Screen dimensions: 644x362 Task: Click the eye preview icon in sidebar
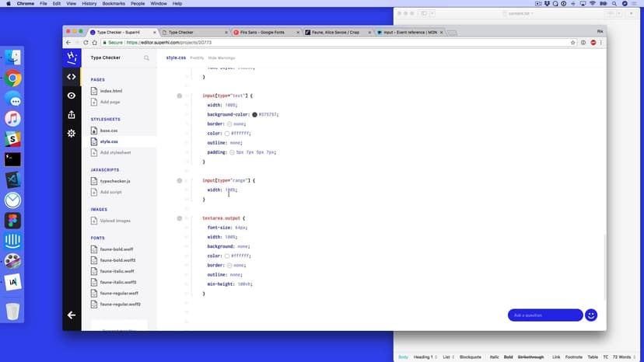pos(72,96)
